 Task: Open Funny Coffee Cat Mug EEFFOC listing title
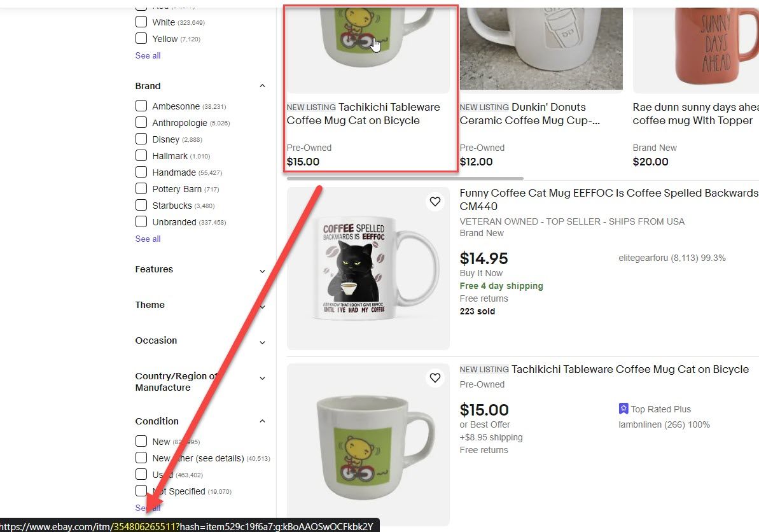point(609,199)
